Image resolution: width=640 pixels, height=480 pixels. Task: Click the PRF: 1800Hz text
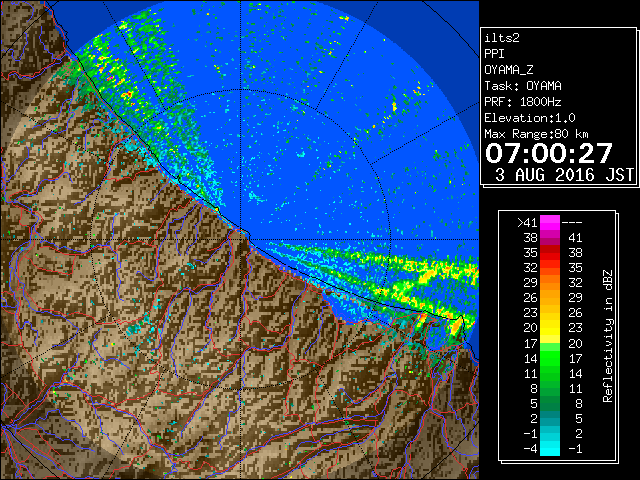pos(523,102)
